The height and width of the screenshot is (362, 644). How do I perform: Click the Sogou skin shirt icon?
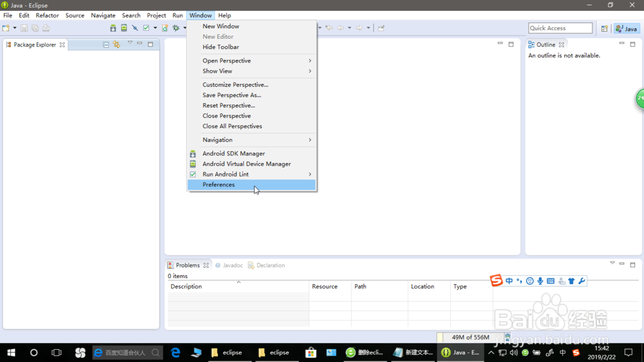coord(571,281)
